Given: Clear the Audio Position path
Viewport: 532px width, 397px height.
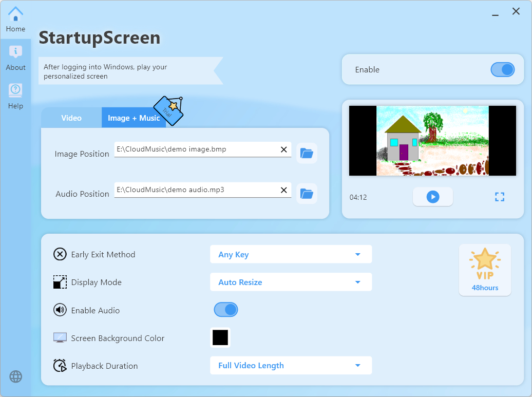Looking at the screenshot, I should pyautogui.click(x=283, y=190).
